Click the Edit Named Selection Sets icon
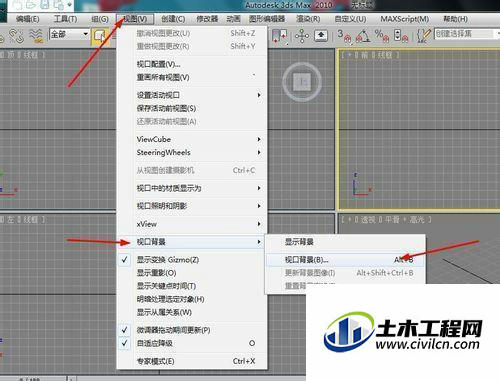The width and height of the screenshot is (500, 381). tap(424, 35)
